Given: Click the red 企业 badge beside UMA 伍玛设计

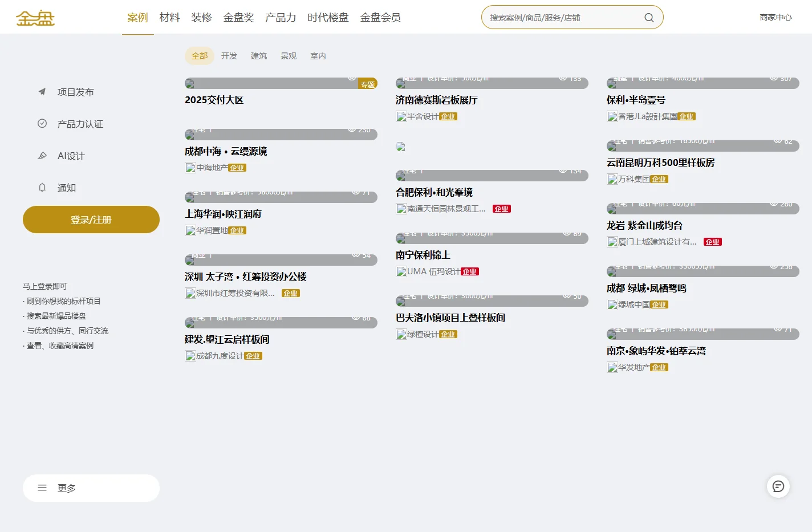Looking at the screenshot, I should pos(470,271).
